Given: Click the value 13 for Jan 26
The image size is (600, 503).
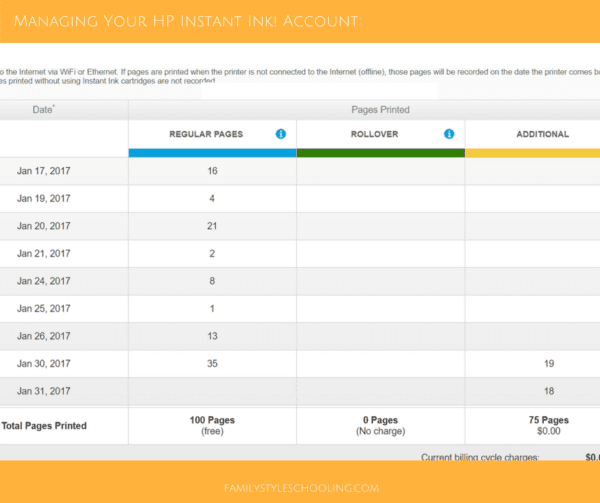Looking at the screenshot, I should 212,336.
